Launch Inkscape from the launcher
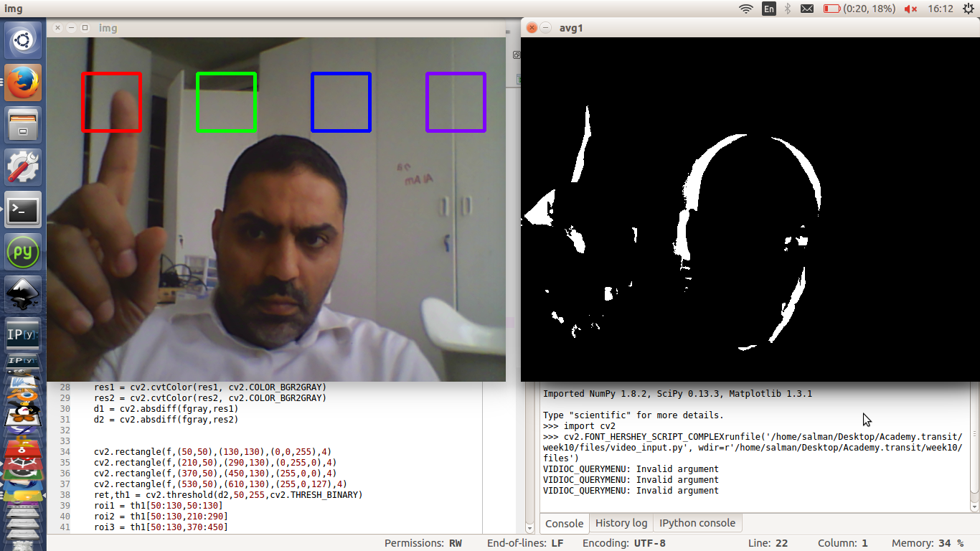 [23, 294]
